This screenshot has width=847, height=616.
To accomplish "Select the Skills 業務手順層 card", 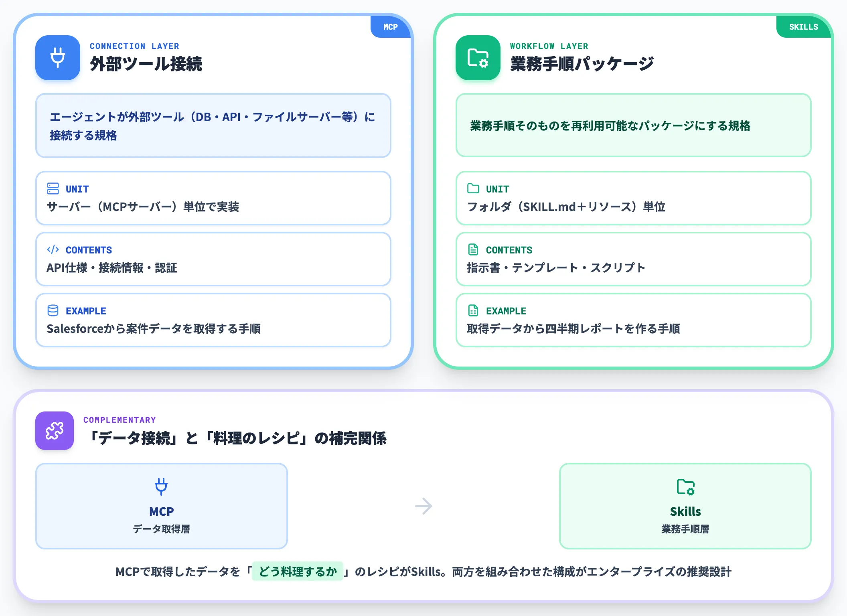I will [685, 506].
